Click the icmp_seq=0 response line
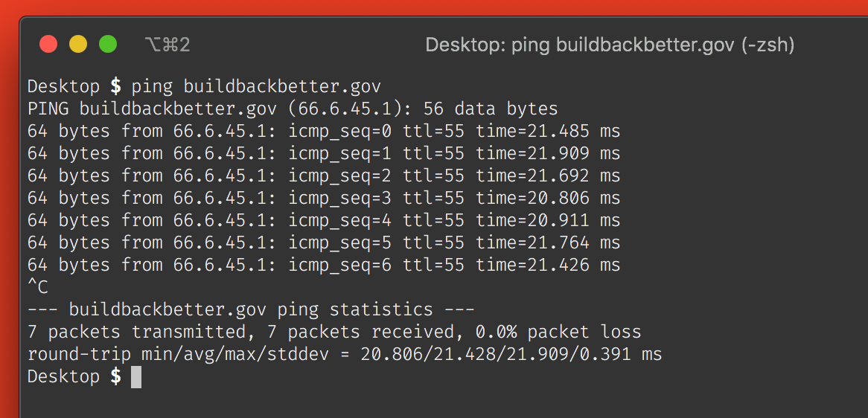This screenshot has height=418, width=868. [324, 132]
